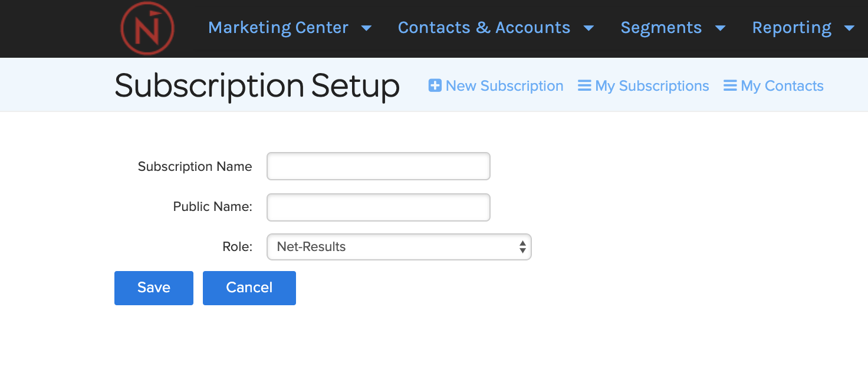The image size is (868, 383).
Task: Click inside the Subscription Name field
Action: (378, 166)
